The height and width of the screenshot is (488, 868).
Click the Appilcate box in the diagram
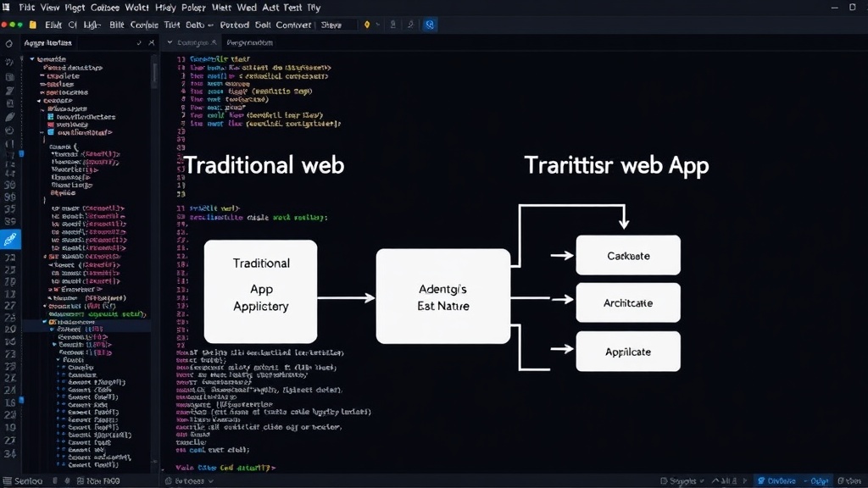pos(628,352)
